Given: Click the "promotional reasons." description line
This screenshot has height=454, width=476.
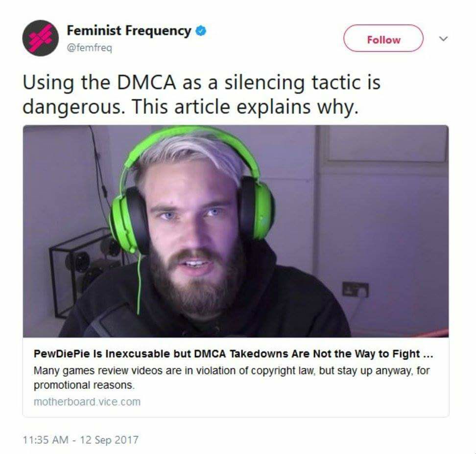Looking at the screenshot, I should pos(84,385).
